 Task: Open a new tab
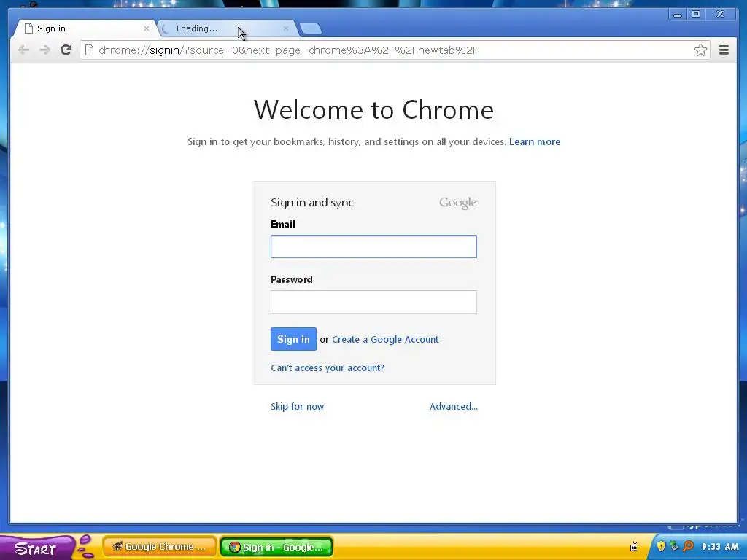pos(311,28)
